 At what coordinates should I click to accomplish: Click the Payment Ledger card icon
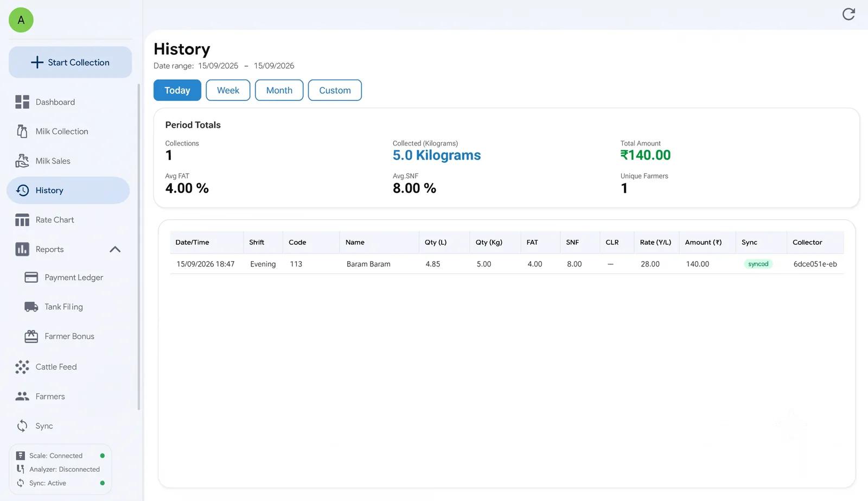tap(31, 277)
